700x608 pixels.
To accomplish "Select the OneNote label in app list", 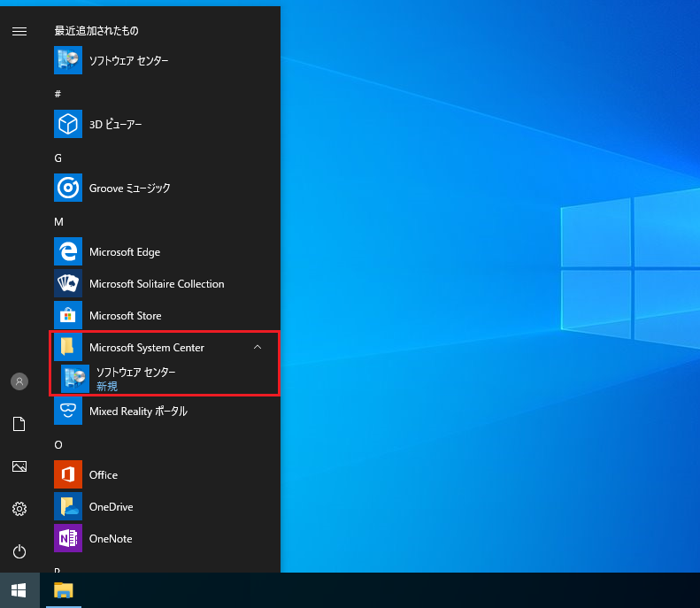I will [111, 539].
